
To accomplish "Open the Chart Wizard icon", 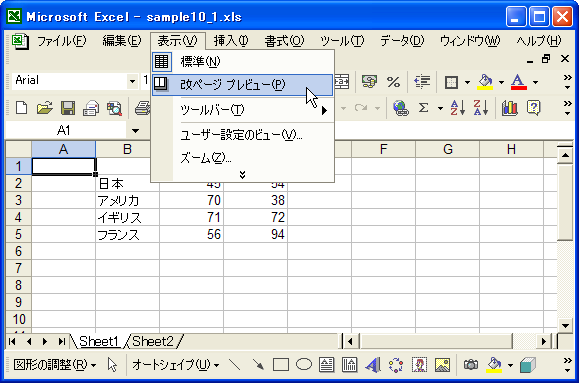I will [510, 108].
